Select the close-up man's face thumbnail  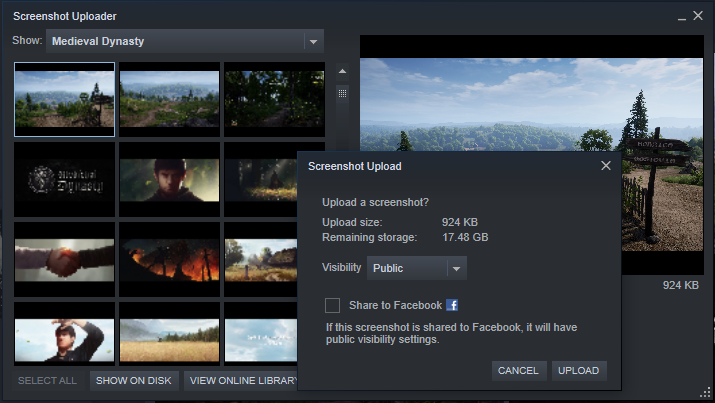[x=169, y=180]
